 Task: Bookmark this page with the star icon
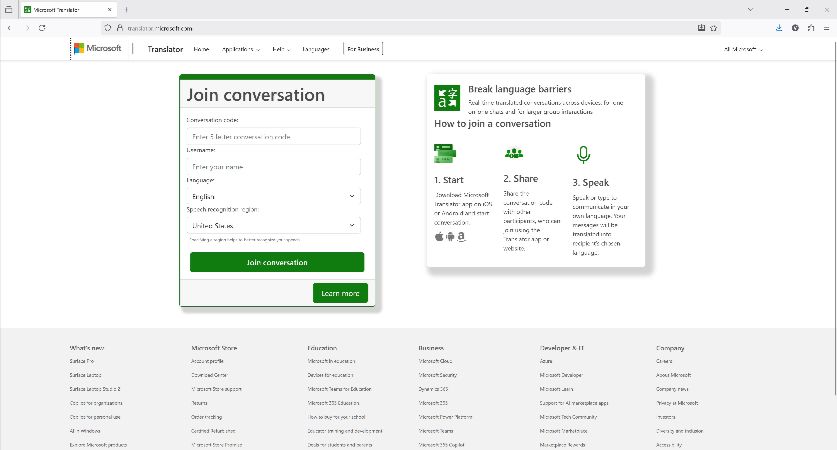(714, 28)
